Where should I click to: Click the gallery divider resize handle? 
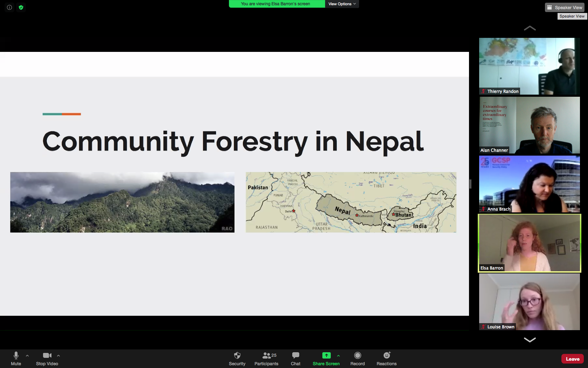470,184
